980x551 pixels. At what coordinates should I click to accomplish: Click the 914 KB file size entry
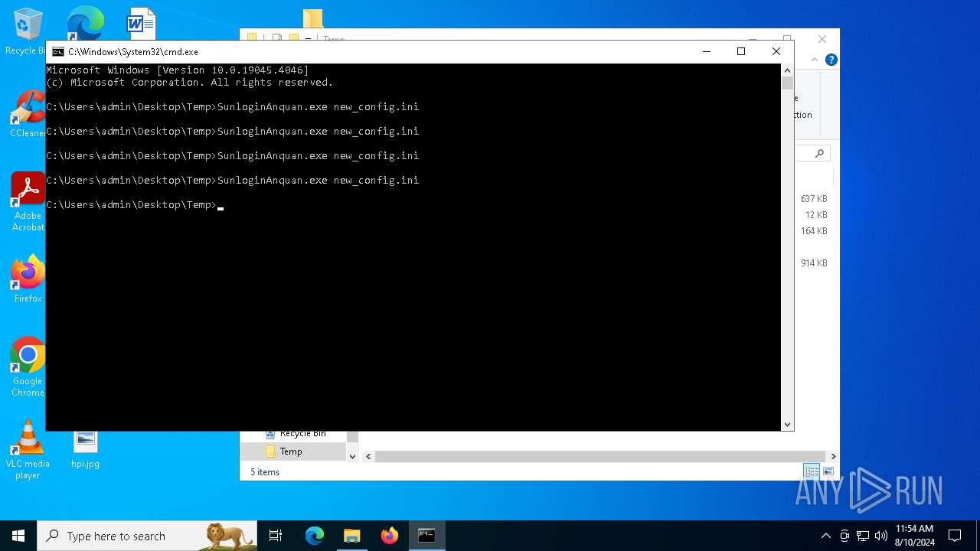coord(814,263)
